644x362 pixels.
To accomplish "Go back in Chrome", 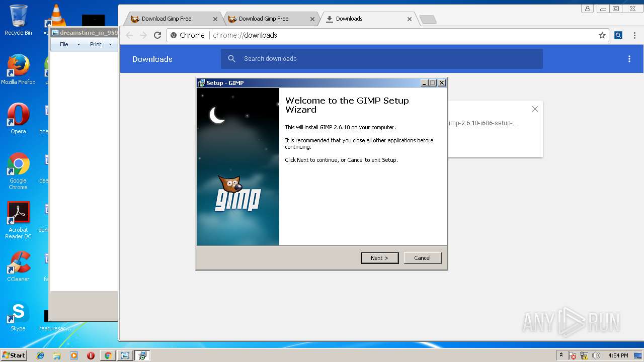I will click(129, 35).
